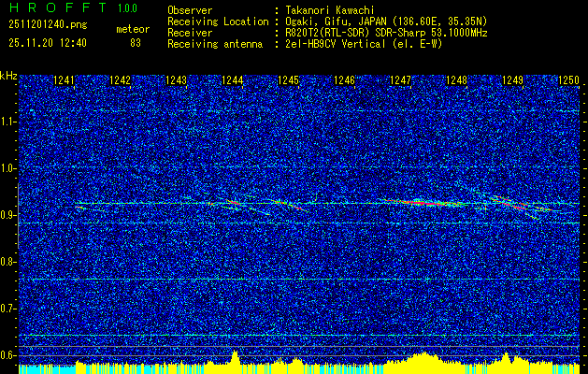
Task: Click the red meteor echo near 1249
Action: tap(514, 205)
